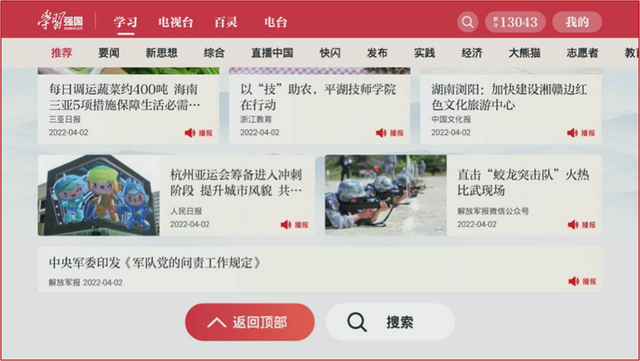
Task: View the 13043 points score badge
Action: coord(515,22)
